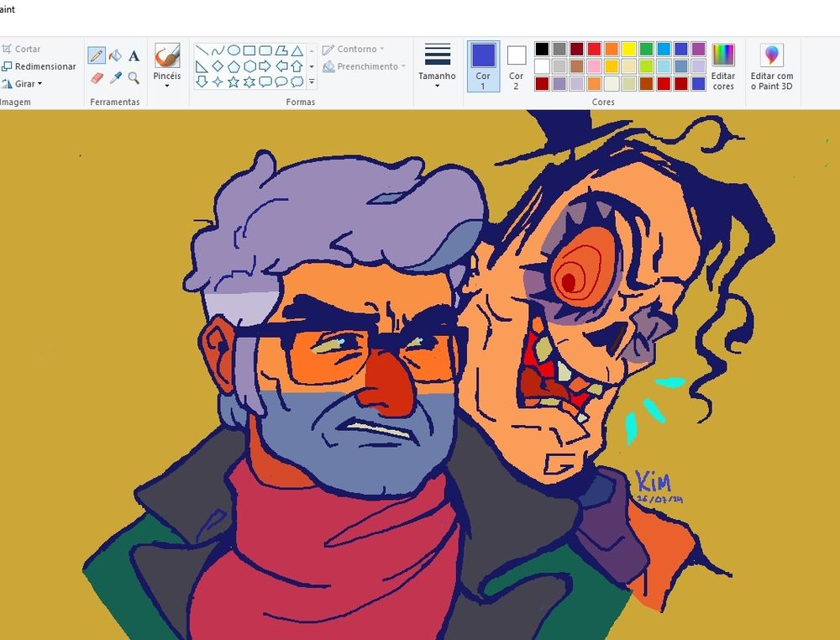Open Editar cores color editor
Screen dimensions: 840x640
(723, 66)
